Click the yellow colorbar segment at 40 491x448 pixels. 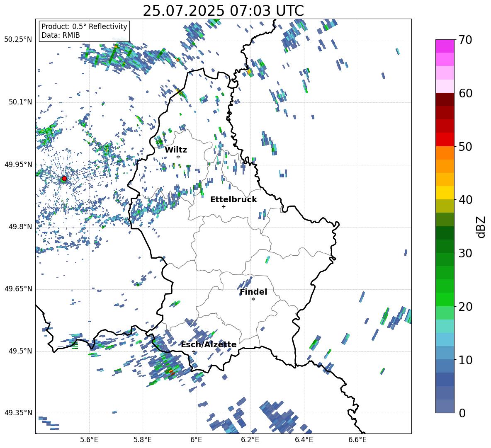point(445,193)
